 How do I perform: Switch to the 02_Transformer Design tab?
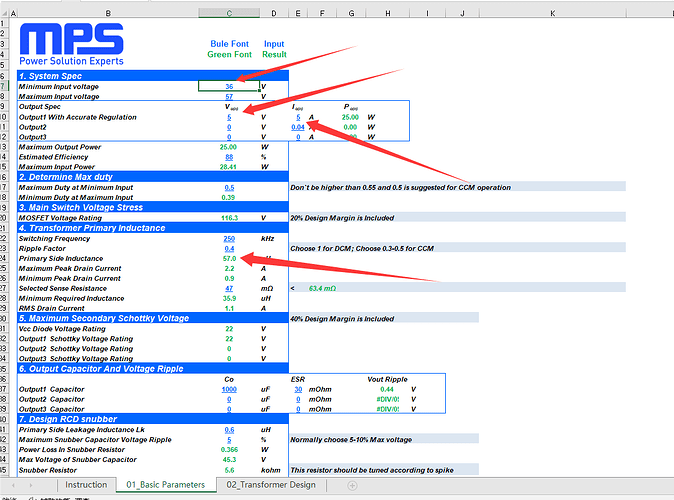(271, 485)
